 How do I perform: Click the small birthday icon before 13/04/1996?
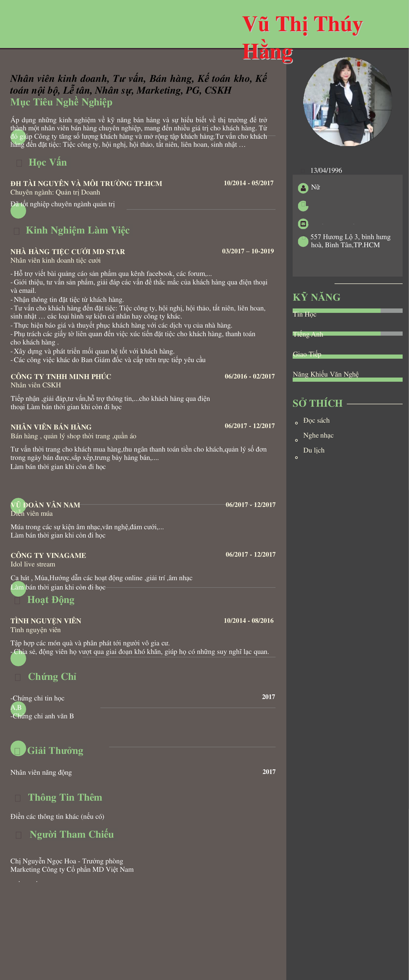click(x=302, y=171)
